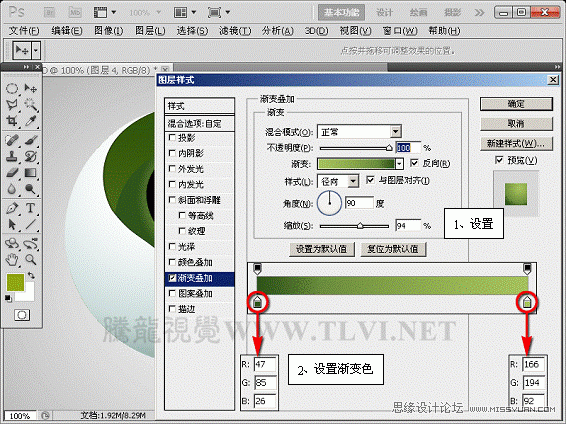Image resolution: width=566 pixels, height=424 pixels.
Task: Click the 取消 cancel button
Action: pos(516,124)
